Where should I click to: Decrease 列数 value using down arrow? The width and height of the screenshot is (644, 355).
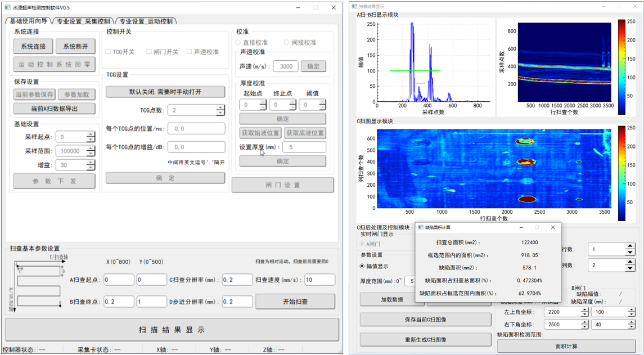[x=629, y=268]
